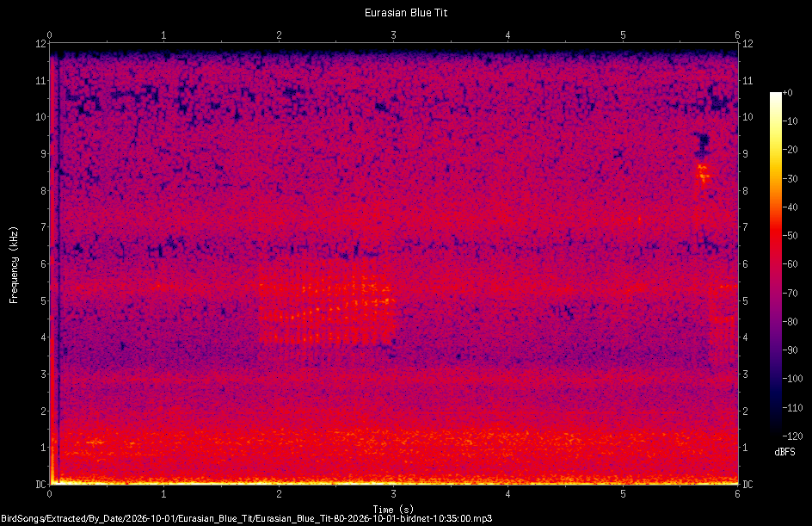Click the "-50" colorbar label
Image resolution: width=812 pixels, height=526 pixels.
tap(790, 236)
